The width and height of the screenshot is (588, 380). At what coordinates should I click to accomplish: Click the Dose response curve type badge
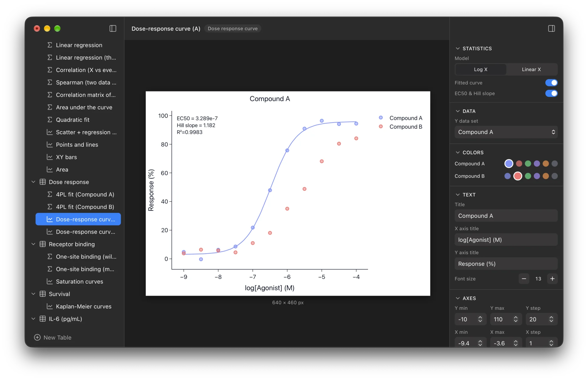[x=233, y=29]
